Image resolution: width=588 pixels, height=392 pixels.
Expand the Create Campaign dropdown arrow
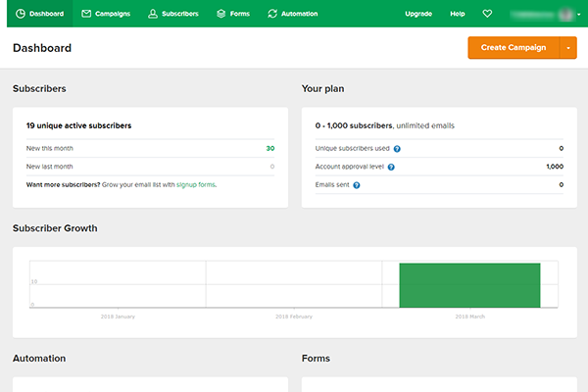click(568, 48)
